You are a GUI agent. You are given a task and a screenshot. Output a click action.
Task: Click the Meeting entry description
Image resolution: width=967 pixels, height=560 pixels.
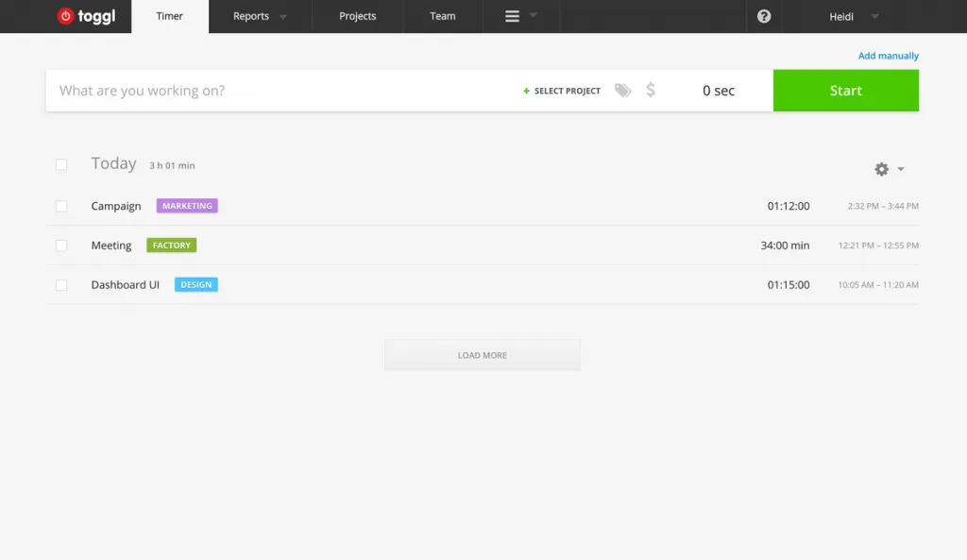click(111, 246)
